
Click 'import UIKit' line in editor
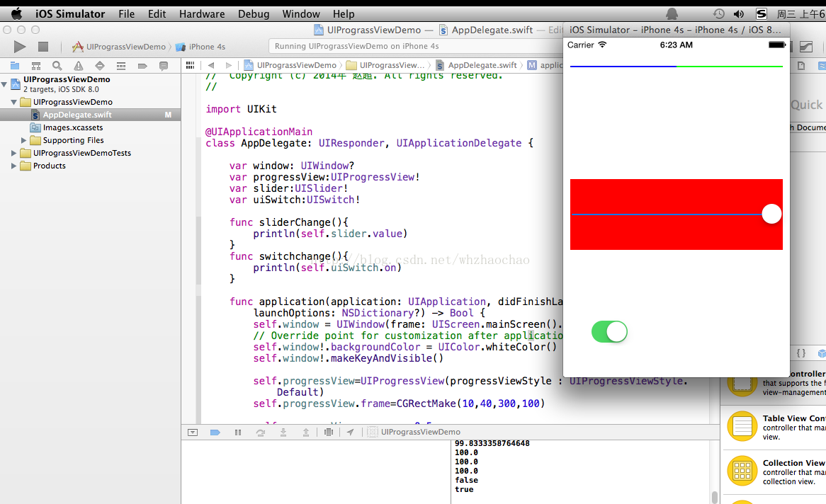point(241,109)
